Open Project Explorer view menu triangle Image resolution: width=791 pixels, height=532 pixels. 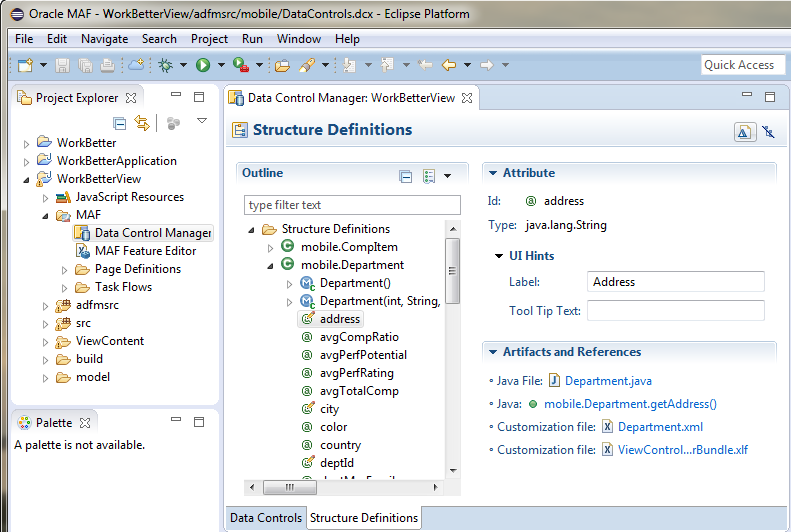point(202,121)
